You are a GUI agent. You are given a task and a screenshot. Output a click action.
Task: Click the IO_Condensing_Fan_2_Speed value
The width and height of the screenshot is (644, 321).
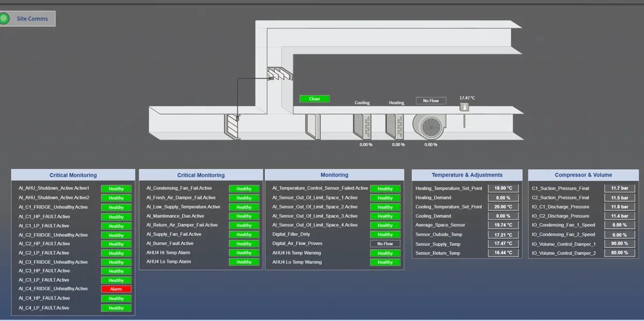pos(620,235)
